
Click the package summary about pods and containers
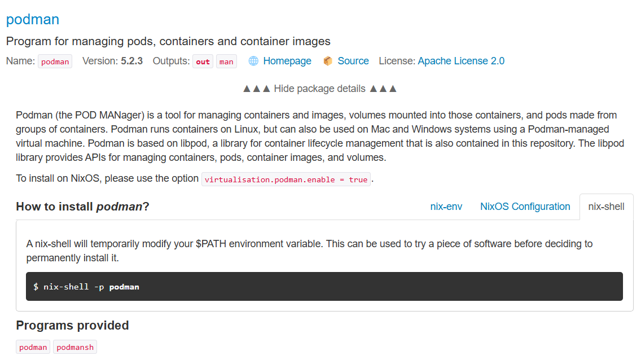168,41
